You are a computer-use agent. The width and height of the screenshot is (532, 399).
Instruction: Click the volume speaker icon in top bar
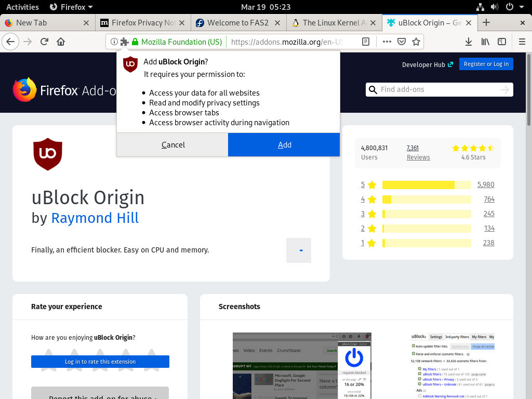[x=495, y=7]
